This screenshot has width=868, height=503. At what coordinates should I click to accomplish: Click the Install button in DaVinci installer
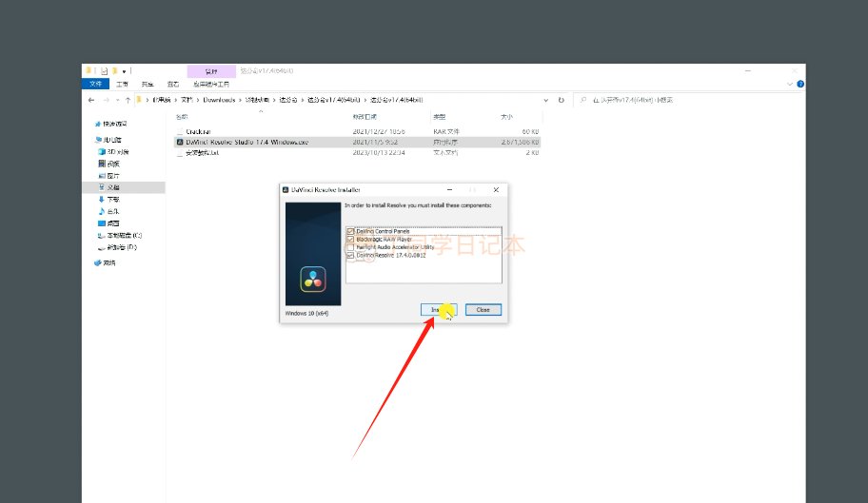439,310
